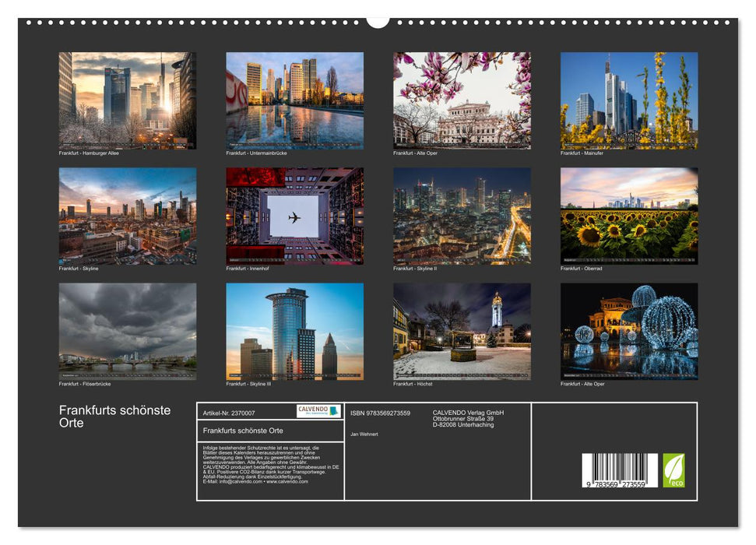Select the Flößerbrücke storm clouds photo
Image resolution: width=756 pixels, height=545 pixels.
click(x=127, y=332)
